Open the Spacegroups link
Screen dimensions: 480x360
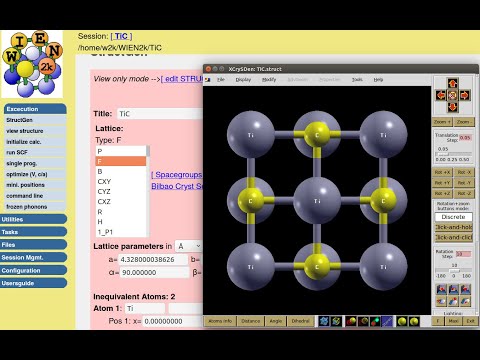click(177, 175)
